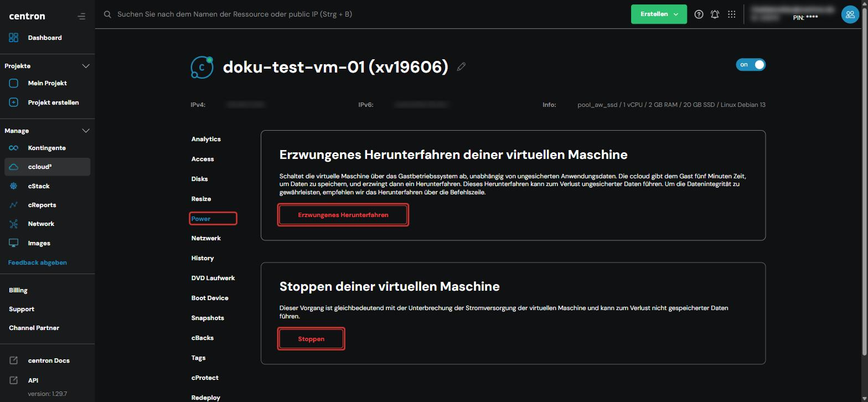
Task: Collapse the Manage section
Action: 86,131
